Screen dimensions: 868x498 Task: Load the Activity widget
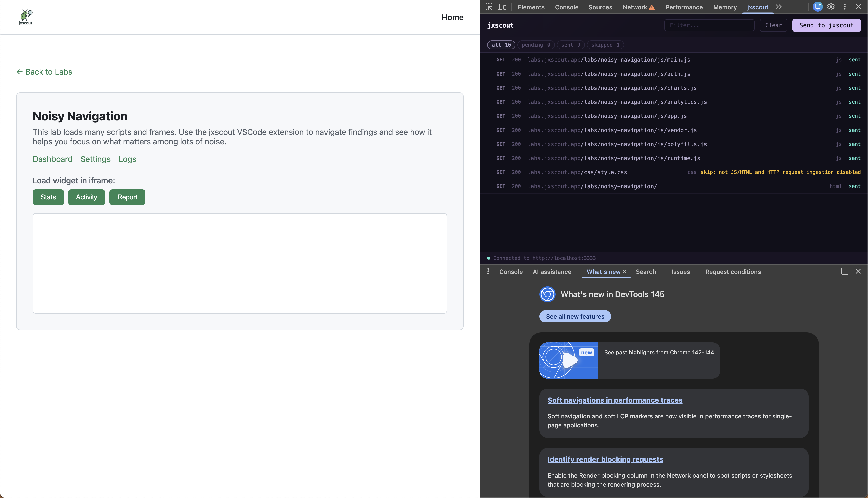tap(87, 197)
